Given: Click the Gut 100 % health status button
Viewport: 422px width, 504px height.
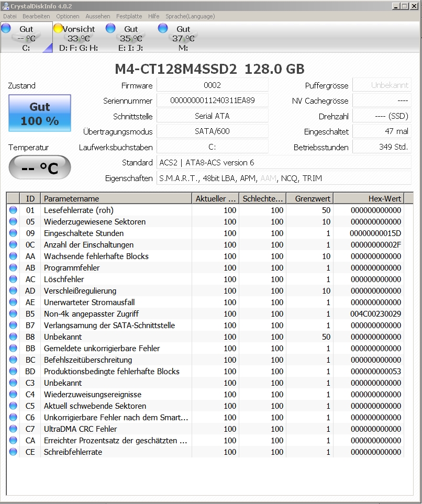Looking at the screenshot, I should (40, 113).
